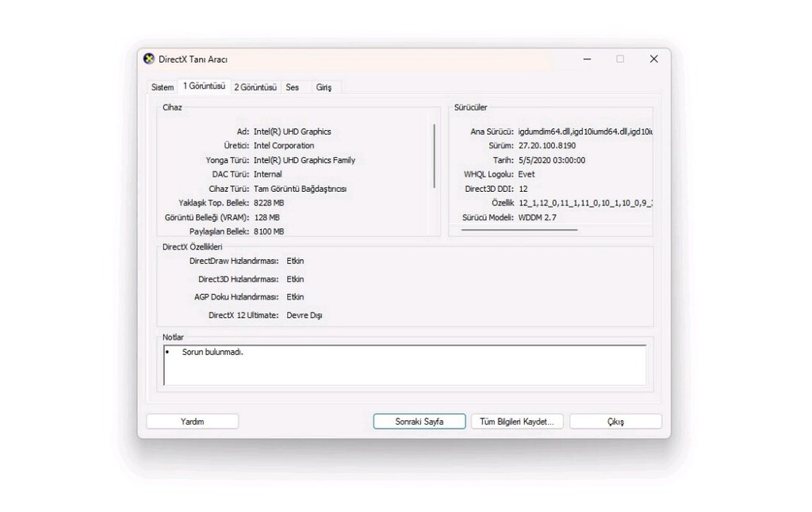Click inside the Notlar text box
This screenshot has height=512, width=812.
click(x=405, y=365)
